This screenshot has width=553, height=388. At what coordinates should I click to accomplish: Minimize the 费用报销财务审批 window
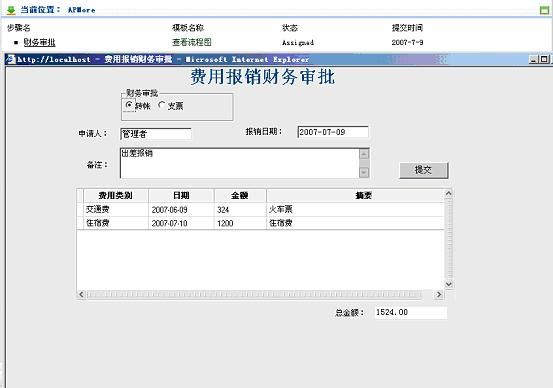click(x=534, y=59)
